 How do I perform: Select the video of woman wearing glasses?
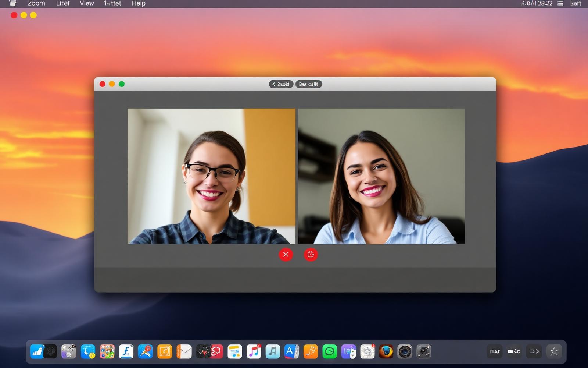[211, 176]
